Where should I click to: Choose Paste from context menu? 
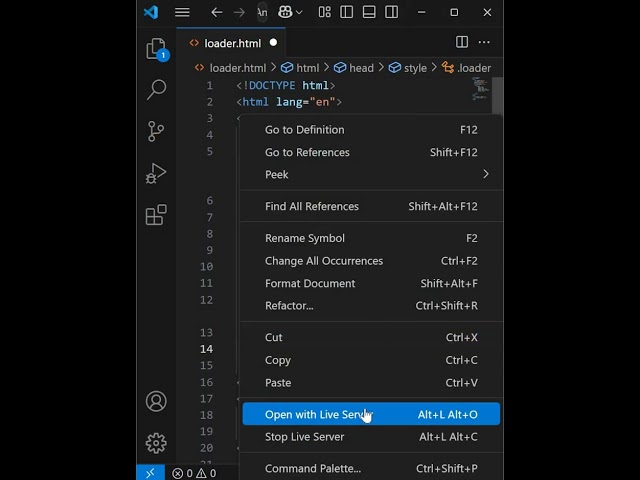pyautogui.click(x=371, y=382)
